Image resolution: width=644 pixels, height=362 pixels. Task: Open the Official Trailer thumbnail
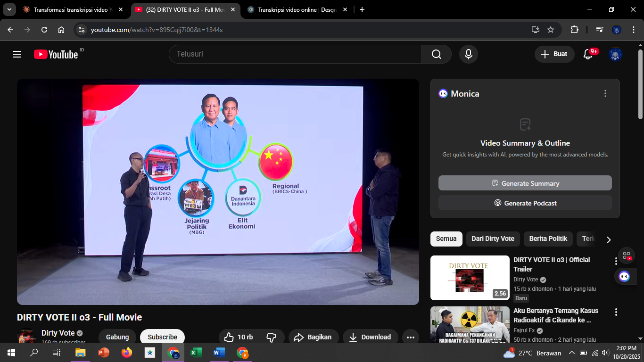(x=470, y=278)
